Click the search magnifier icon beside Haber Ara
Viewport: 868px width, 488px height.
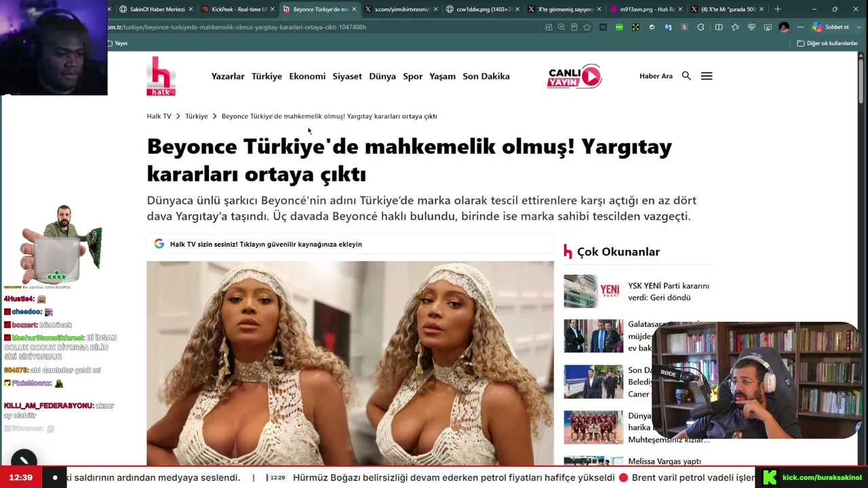coord(686,76)
